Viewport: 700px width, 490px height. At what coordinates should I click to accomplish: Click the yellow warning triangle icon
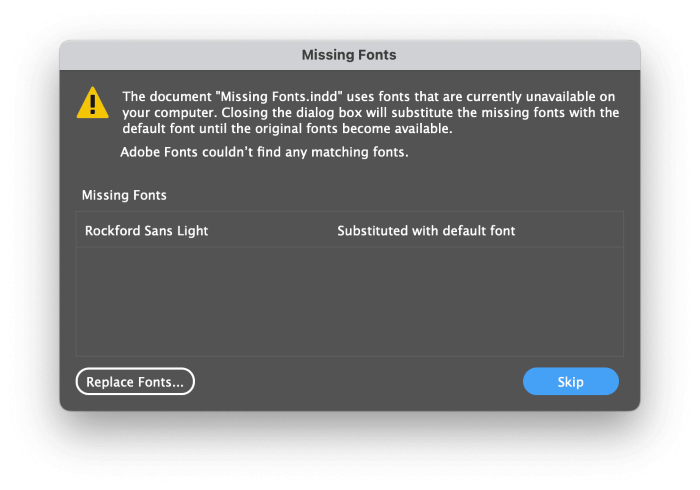pyautogui.click(x=92, y=103)
